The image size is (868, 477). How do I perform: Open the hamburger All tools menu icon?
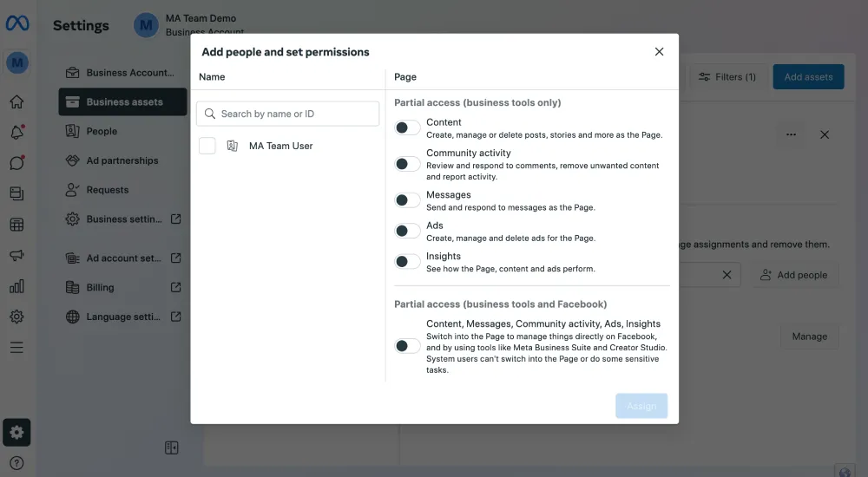[16, 348]
